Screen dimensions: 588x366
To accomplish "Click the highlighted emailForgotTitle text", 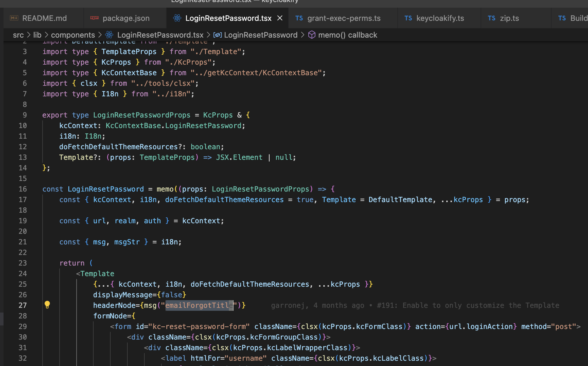I will pyautogui.click(x=198, y=305).
